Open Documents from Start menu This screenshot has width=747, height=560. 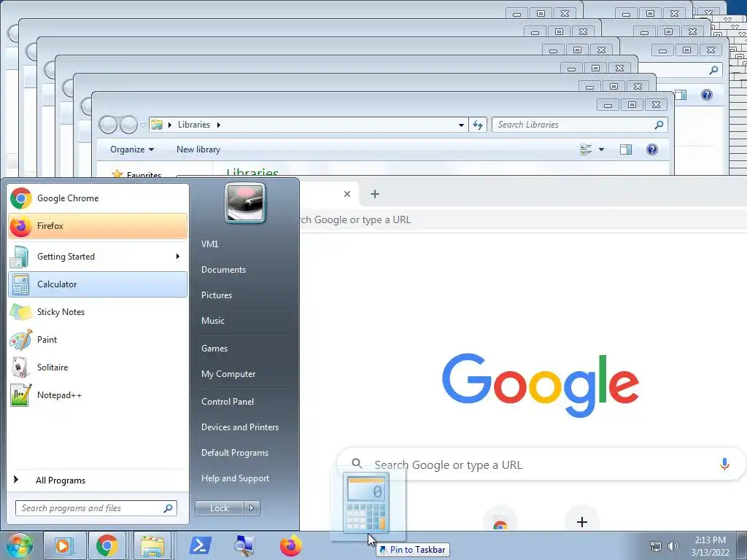(223, 270)
